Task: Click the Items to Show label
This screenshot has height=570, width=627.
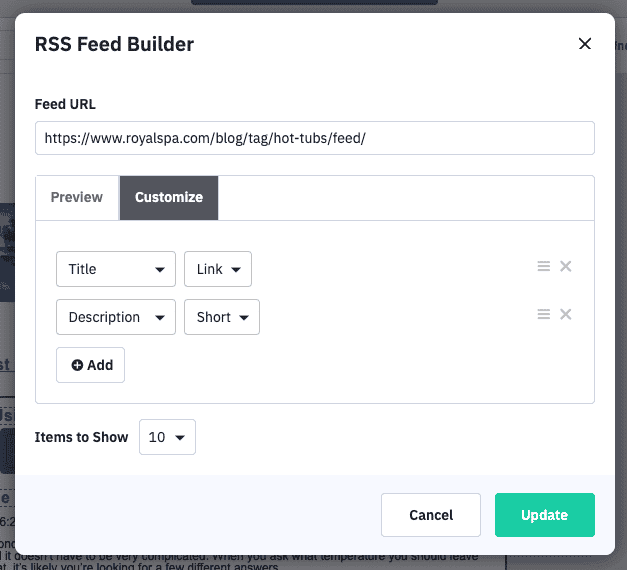Action: (x=82, y=437)
